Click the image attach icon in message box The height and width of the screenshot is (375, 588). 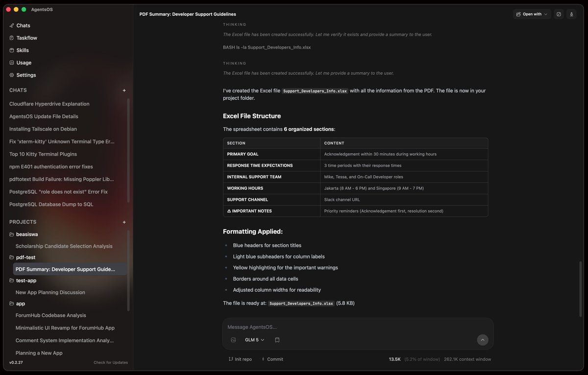(233, 340)
